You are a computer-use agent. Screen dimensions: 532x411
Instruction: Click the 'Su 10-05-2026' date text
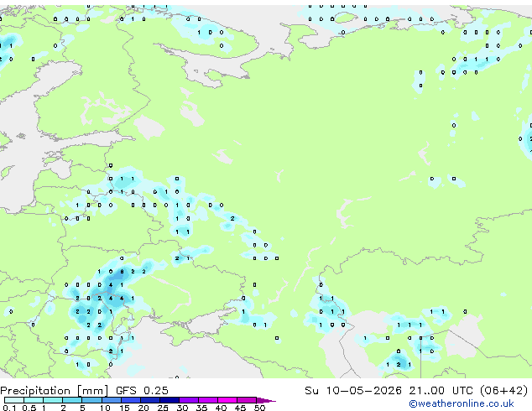tap(353, 391)
